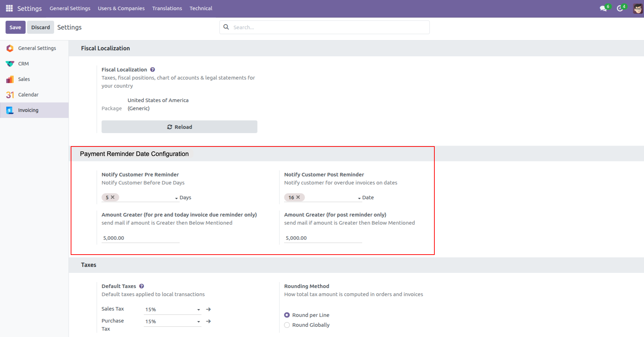The height and width of the screenshot is (337, 644).
Task: Click the Reload fiscal package button
Action: click(179, 127)
